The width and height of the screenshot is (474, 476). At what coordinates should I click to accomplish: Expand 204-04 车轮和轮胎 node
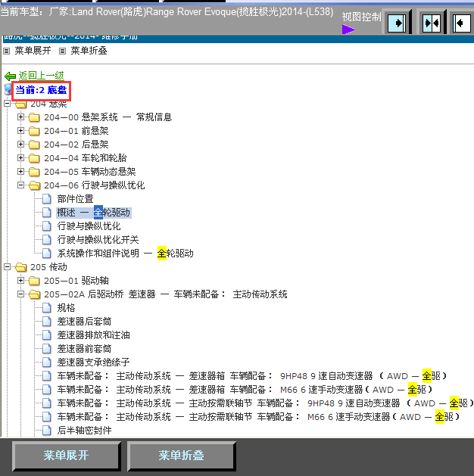click(x=20, y=157)
